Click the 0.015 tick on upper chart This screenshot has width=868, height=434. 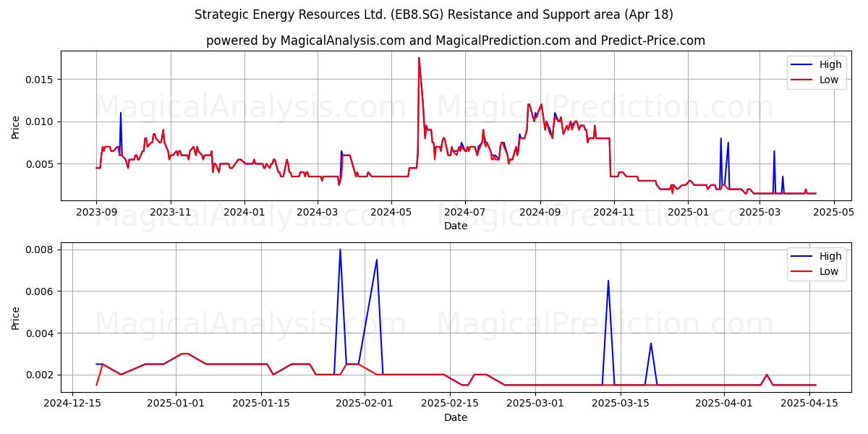click(41, 79)
